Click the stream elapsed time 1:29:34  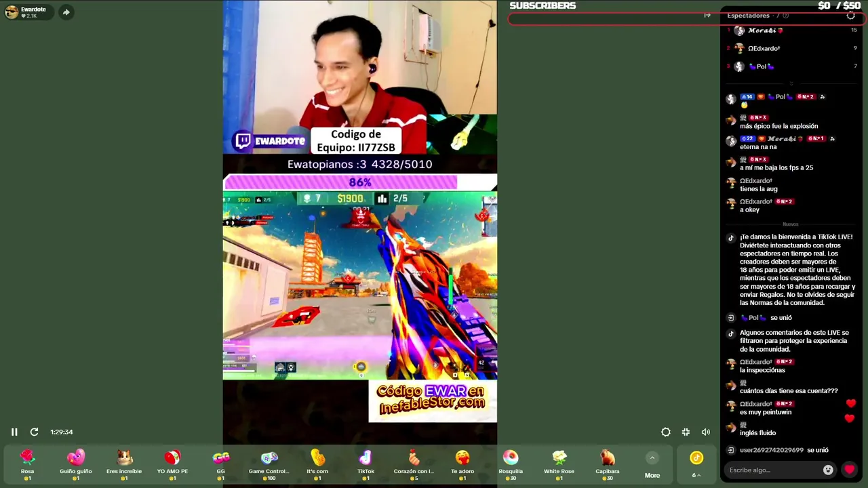(61, 432)
